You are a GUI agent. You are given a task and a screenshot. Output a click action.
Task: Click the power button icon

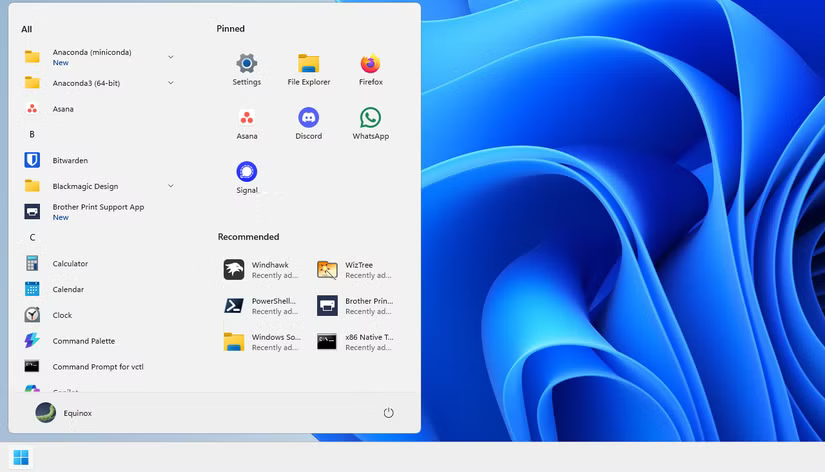(x=388, y=413)
